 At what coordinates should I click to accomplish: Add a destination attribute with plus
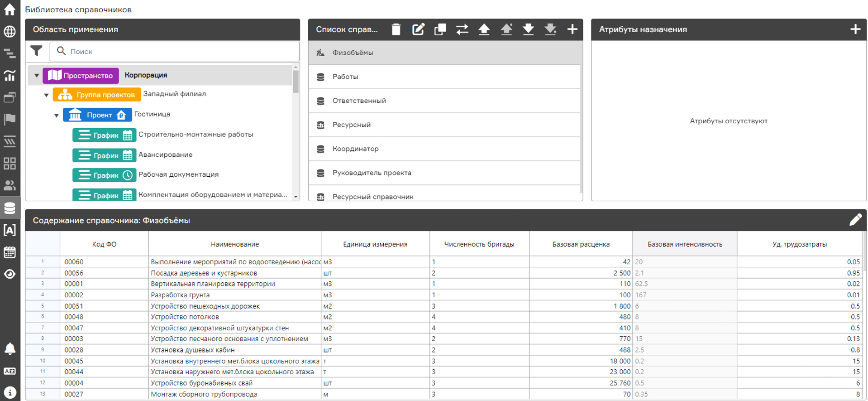click(x=855, y=29)
